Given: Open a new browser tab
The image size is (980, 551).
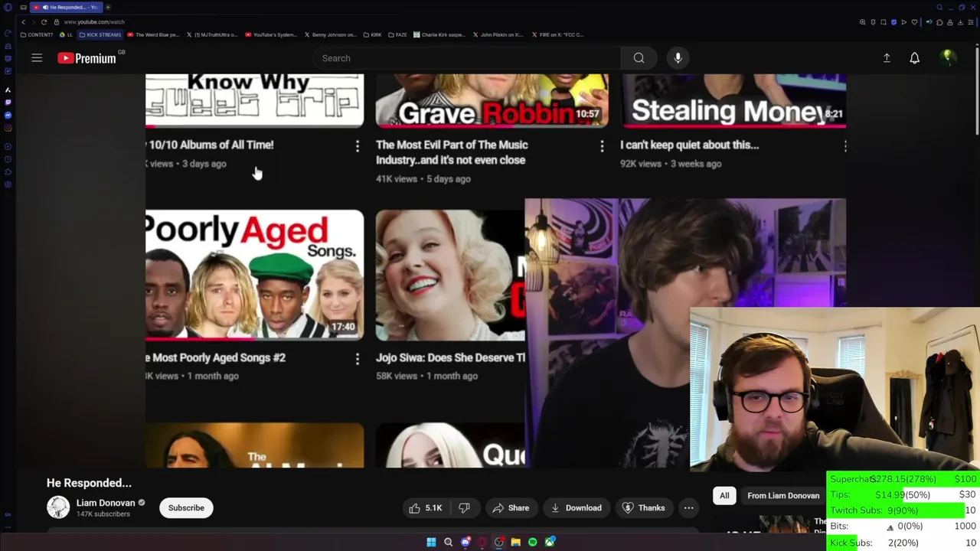Looking at the screenshot, I should [x=108, y=7].
